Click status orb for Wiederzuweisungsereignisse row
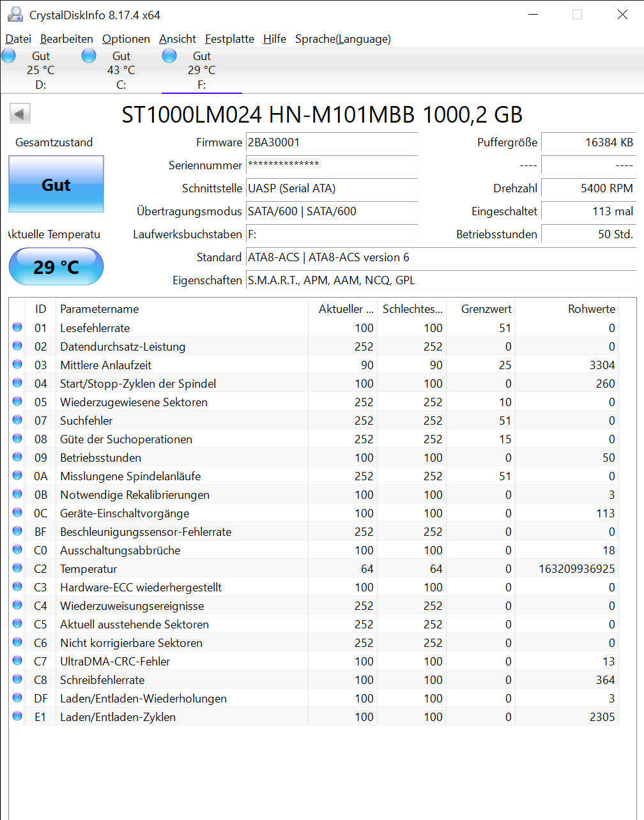The width and height of the screenshot is (644, 820). click(x=17, y=605)
